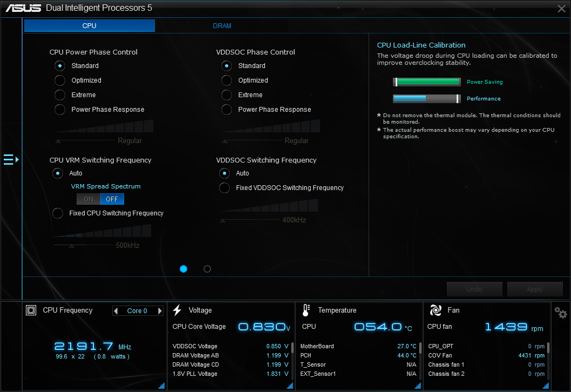Select previous core with left arrow
Viewport: 571px width, 392px height.
coord(116,311)
